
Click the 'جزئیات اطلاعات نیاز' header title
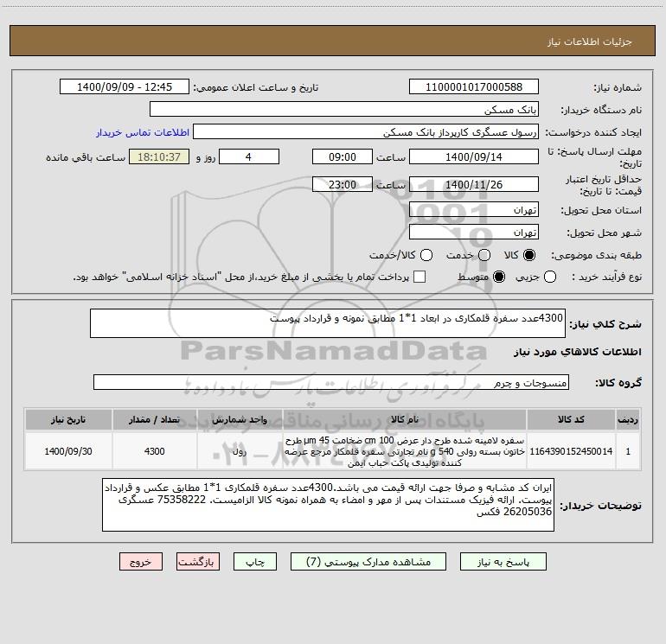[590, 41]
